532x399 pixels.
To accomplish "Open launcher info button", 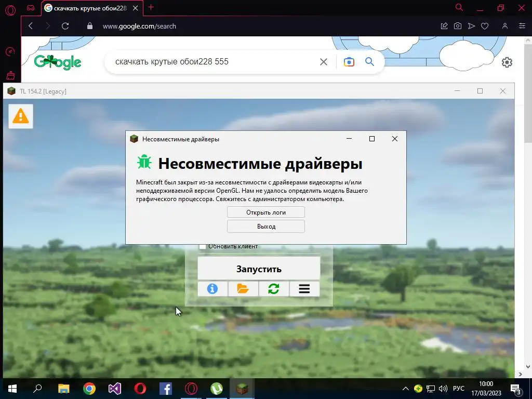I will (x=212, y=289).
